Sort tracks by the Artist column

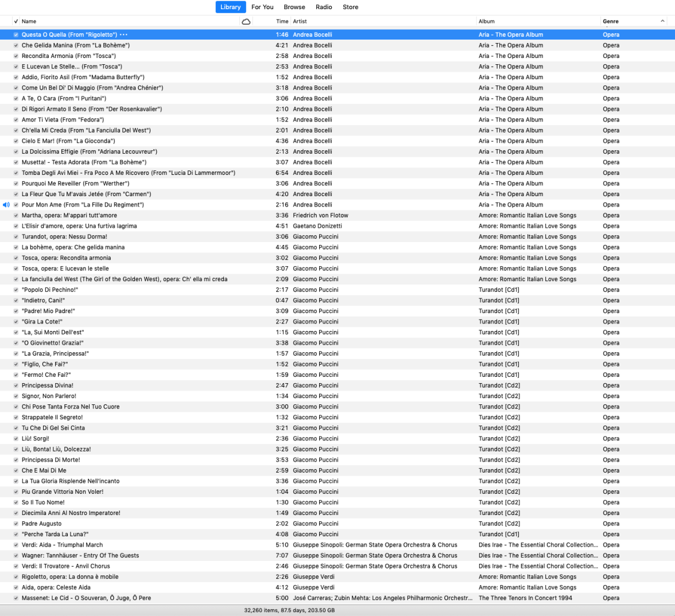(300, 21)
